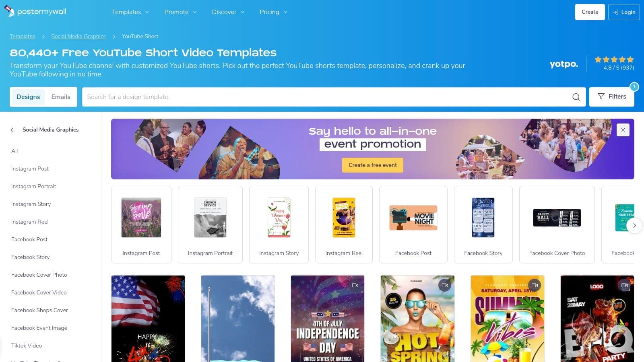Switch to the Emails tab
This screenshot has height=362, width=644.
pos(61,97)
